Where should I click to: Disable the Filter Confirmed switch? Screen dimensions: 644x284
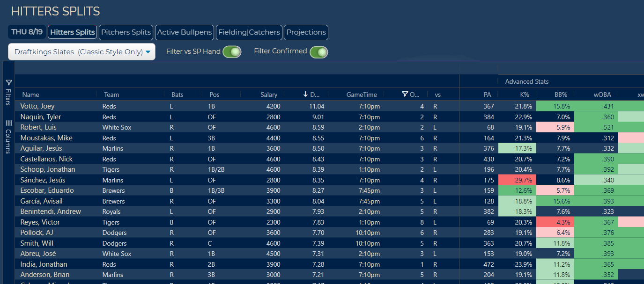point(318,51)
